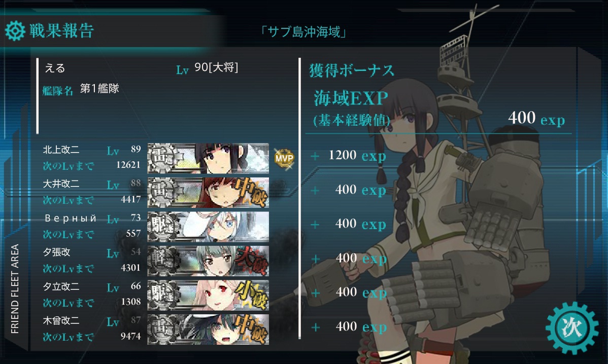Click the 小破 damage badge on 夕立改二

pyautogui.click(x=252, y=295)
